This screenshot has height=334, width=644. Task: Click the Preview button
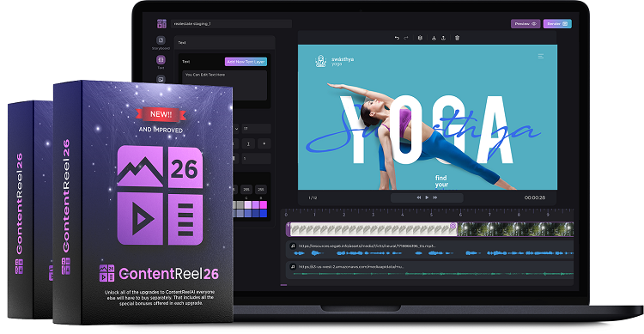point(526,24)
